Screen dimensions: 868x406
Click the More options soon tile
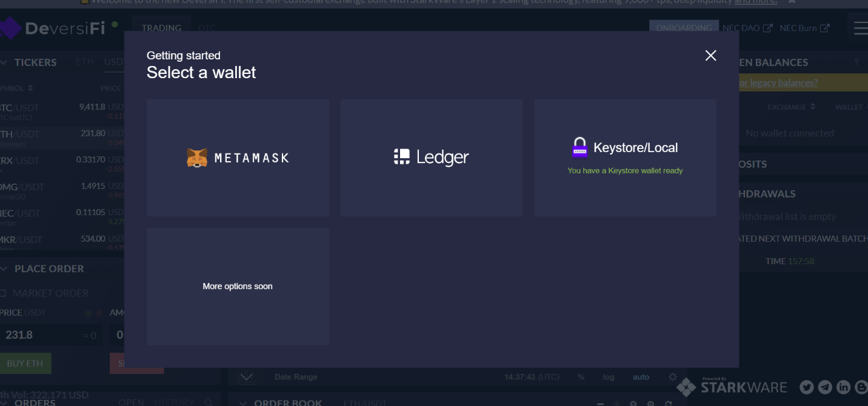pyautogui.click(x=238, y=286)
